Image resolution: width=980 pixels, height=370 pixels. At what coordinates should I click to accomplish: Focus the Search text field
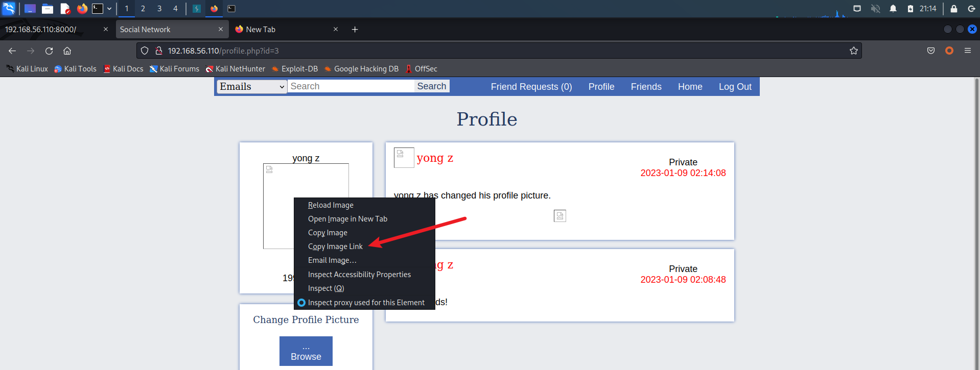[x=351, y=86]
